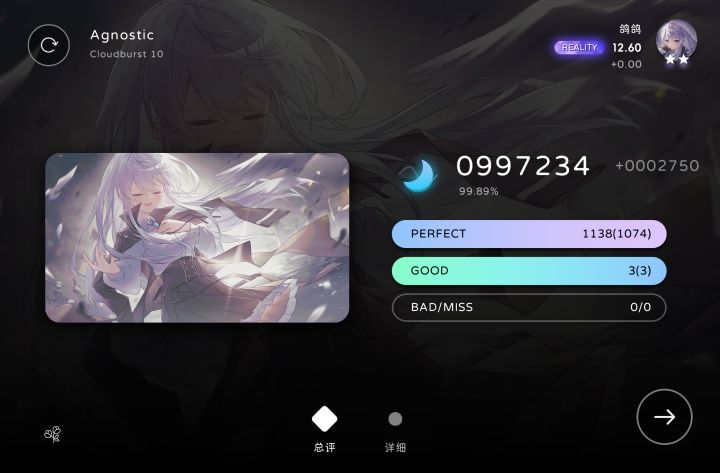
Task: Open the Agnostic song artwork
Action: (x=197, y=238)
